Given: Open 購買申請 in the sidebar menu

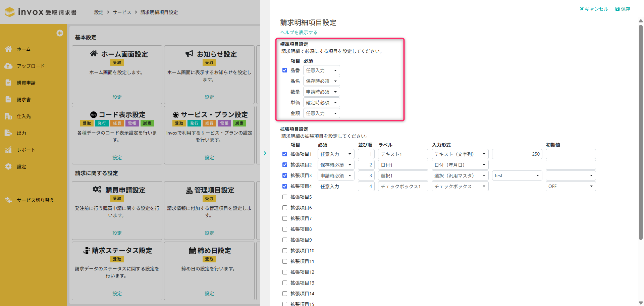Looking at the screenshot, I should 26,83.
